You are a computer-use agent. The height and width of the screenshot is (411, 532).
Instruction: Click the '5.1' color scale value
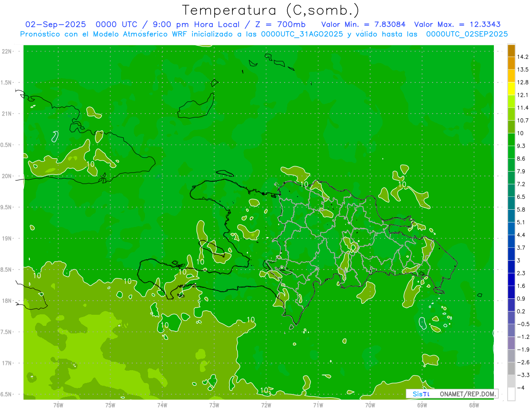(521, 223)
